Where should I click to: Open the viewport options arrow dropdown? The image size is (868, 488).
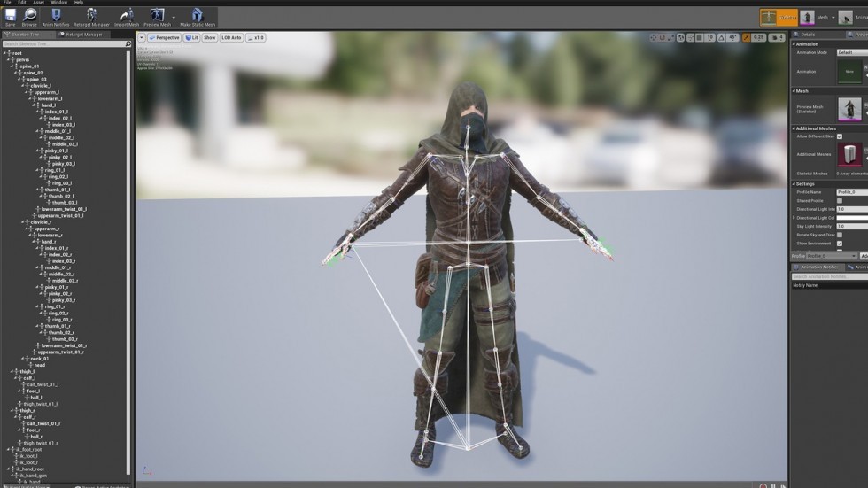tap(142, 37)
